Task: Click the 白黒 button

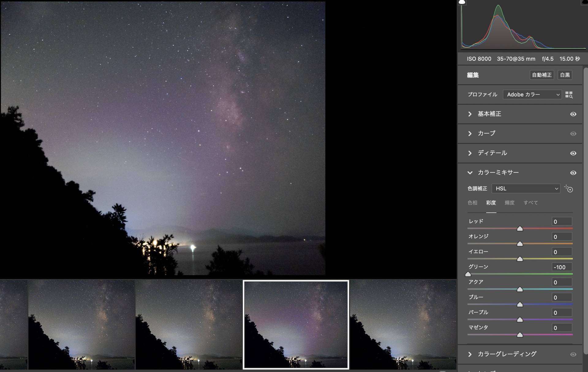Action: click(565, 75)
